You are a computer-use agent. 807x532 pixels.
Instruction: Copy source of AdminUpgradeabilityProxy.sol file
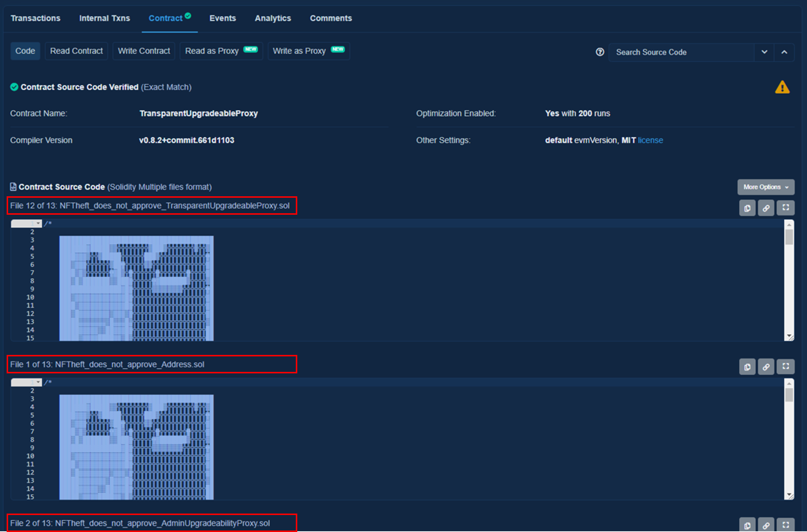(x=747, y=525)
